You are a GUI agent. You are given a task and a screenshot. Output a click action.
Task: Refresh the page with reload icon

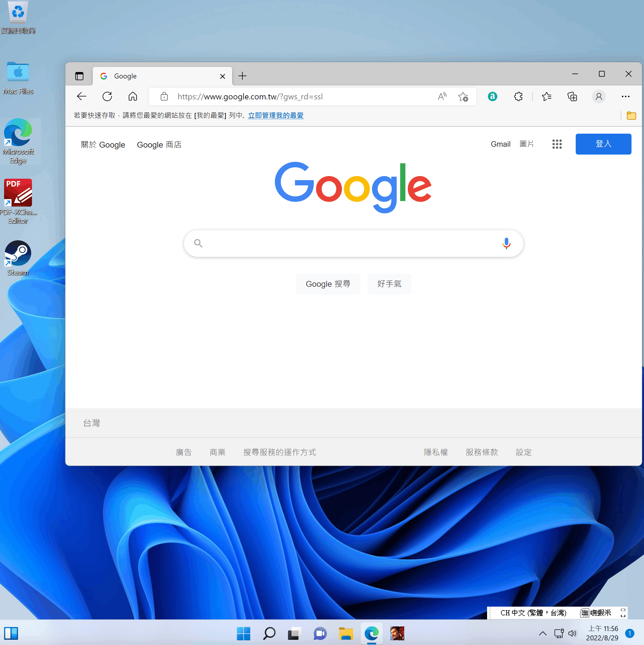pyautogui.click(x=107, y=96)
